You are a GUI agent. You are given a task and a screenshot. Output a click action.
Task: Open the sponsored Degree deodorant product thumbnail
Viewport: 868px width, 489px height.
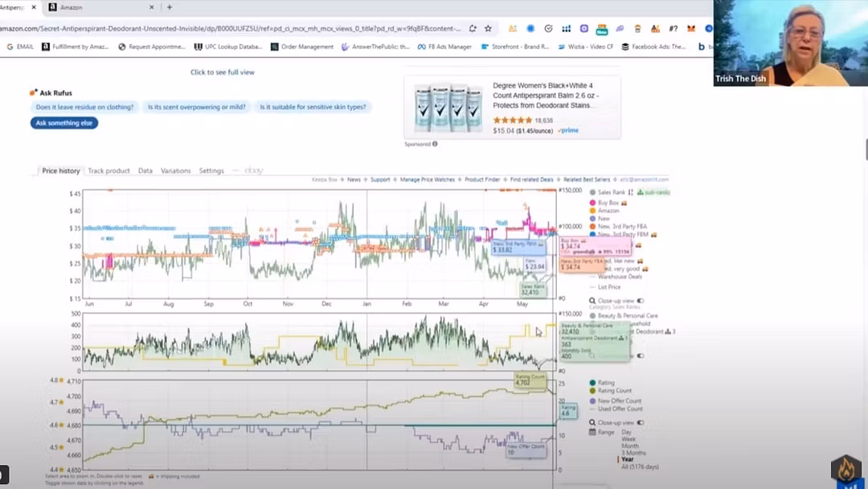[446, 104]
